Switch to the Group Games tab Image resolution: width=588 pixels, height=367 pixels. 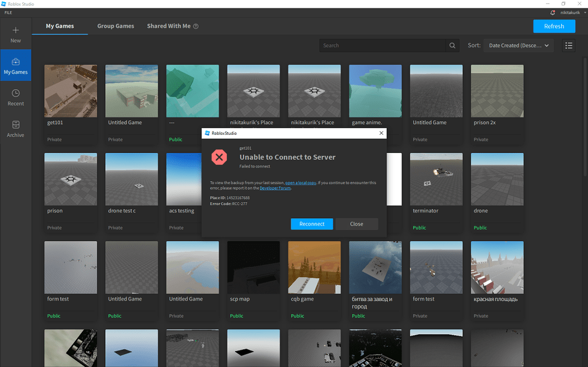(x=115, y=26)
